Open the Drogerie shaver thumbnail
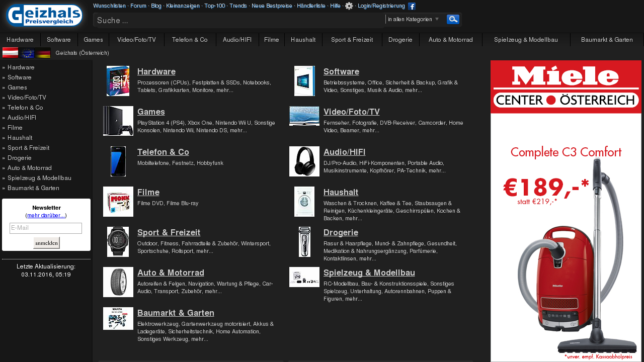644x362 pixels. click(304, 242)
